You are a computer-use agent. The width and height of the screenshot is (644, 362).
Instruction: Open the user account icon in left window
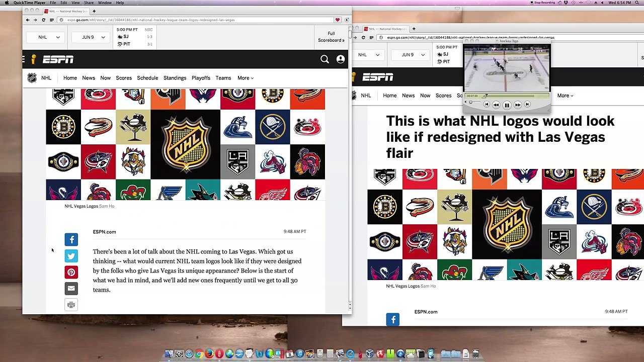341,59
